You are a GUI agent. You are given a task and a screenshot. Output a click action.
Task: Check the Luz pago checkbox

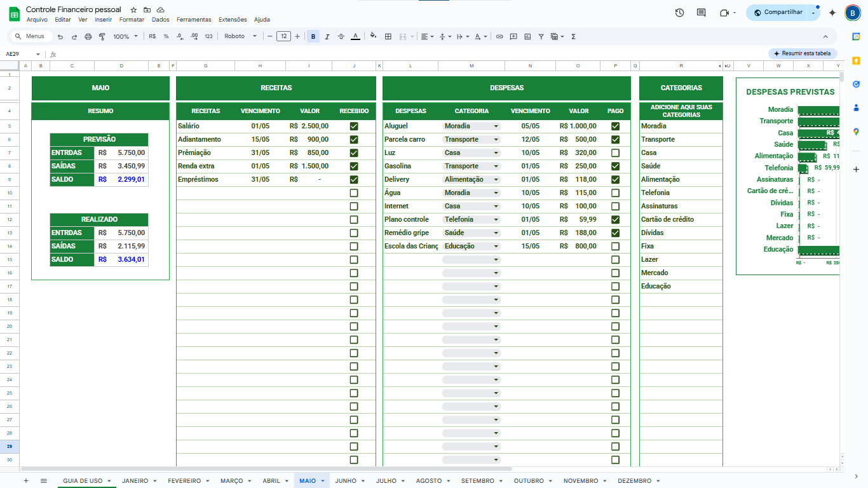click(x=615, y=153)
